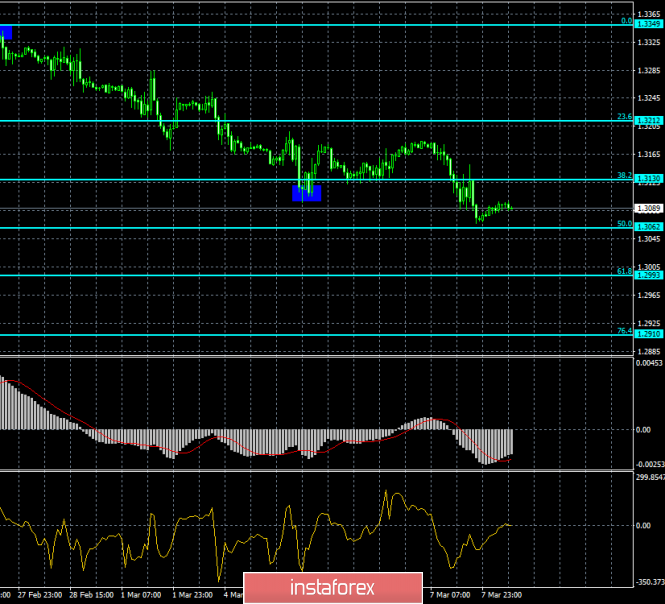Click the 1.3130 Fibonacci price tag

point(648,179)
